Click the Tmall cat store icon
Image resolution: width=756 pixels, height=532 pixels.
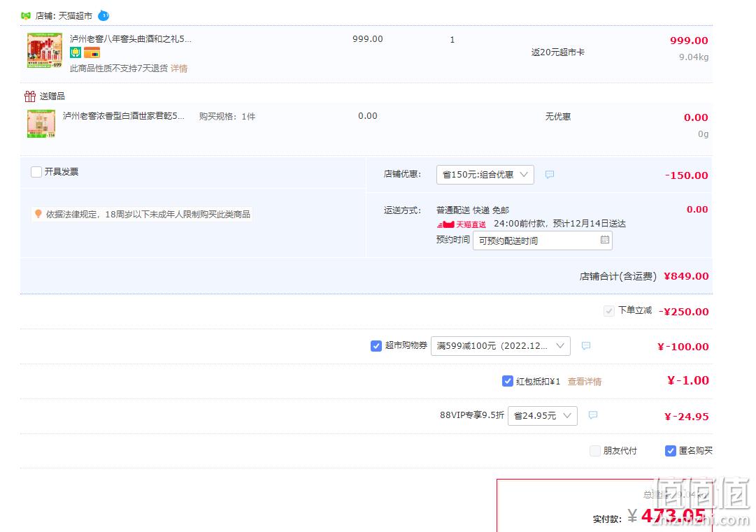pos(26,16)
